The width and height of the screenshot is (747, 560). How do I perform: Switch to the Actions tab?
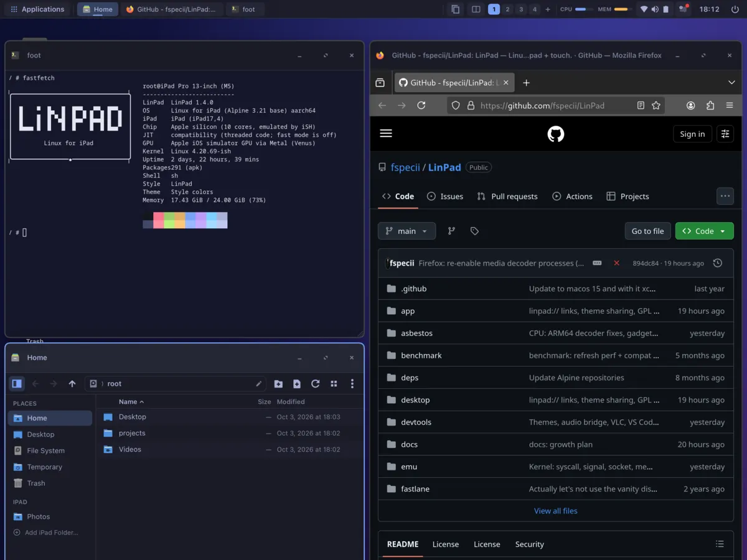[572, 196]
